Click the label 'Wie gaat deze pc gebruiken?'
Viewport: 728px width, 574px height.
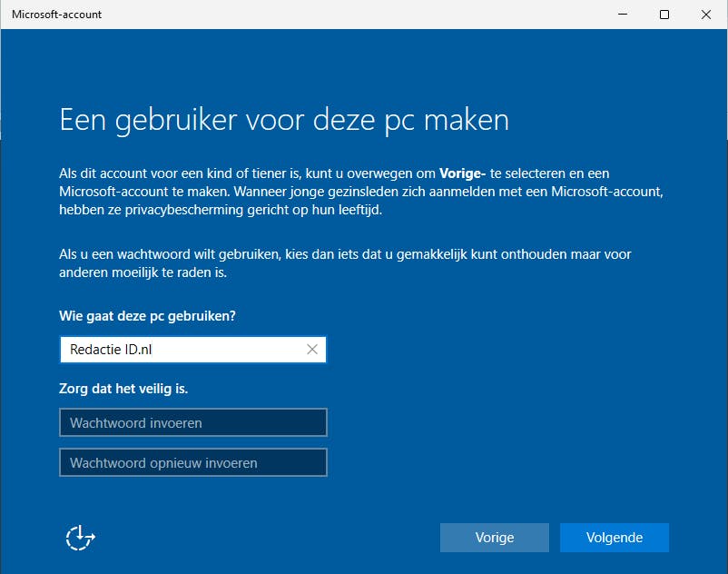tap(147, 316)
